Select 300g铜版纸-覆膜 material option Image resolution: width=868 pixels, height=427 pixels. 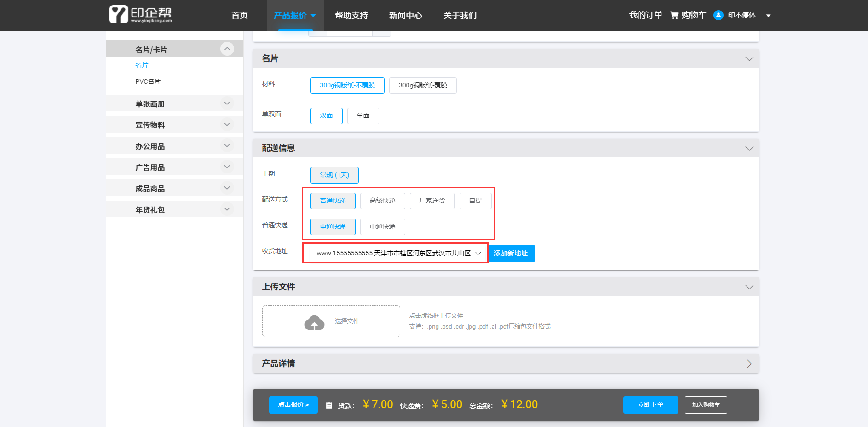pos(422,86)
